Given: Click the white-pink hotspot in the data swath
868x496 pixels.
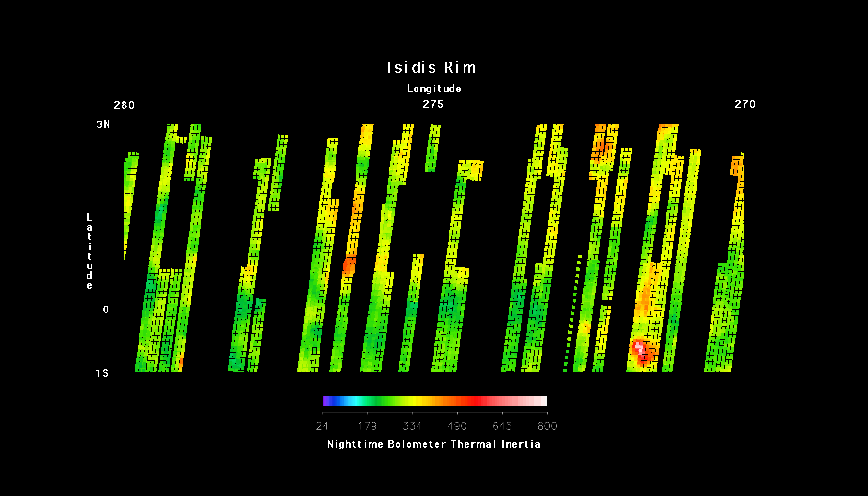Looking at the screenshot, I should [x=639, y=347].
